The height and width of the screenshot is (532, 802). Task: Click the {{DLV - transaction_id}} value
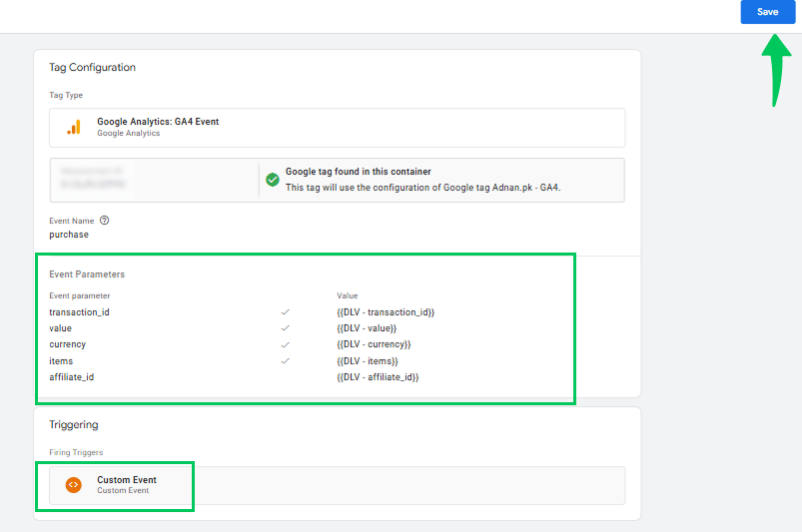click(386, 312)
